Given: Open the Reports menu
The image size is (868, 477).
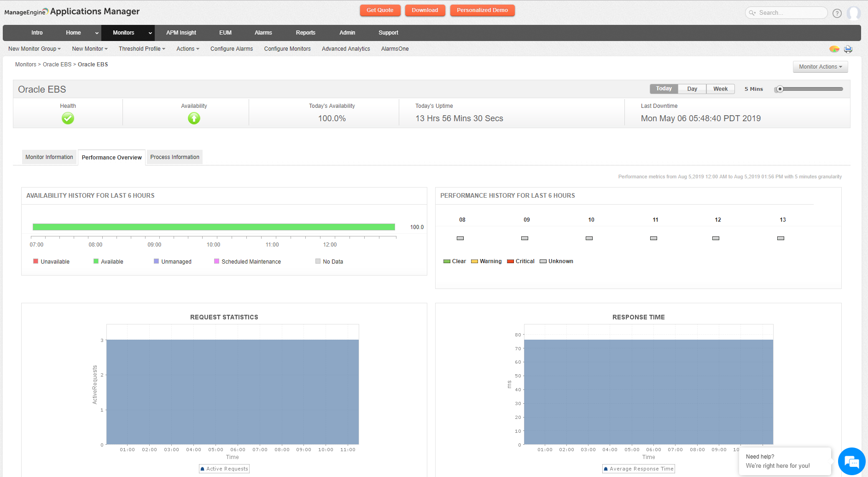Looking at the screenshot, I should 306,33.
